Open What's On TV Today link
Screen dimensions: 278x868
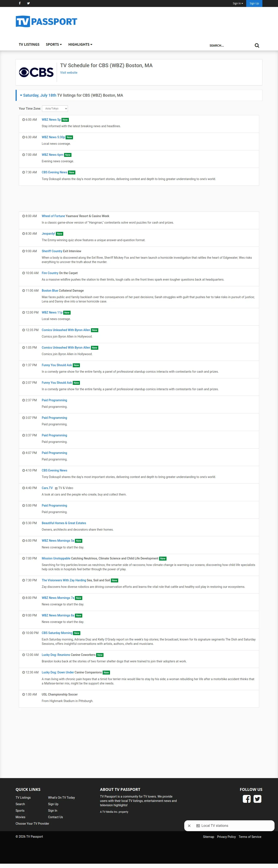61,798
